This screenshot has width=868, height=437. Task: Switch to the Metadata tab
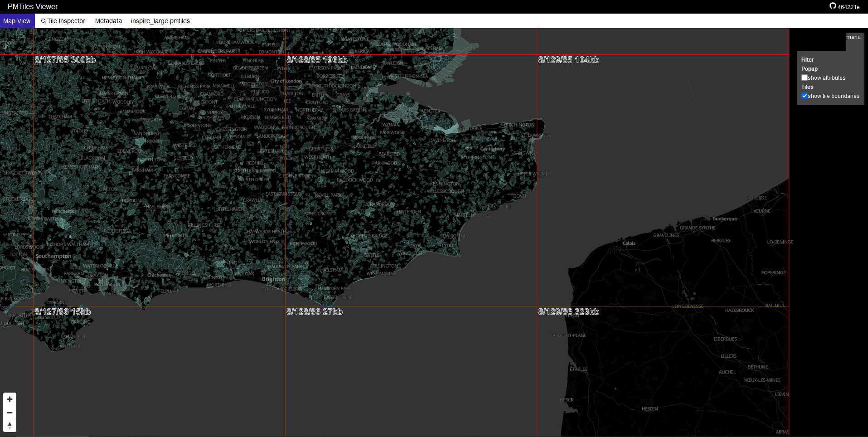[108, 21]
